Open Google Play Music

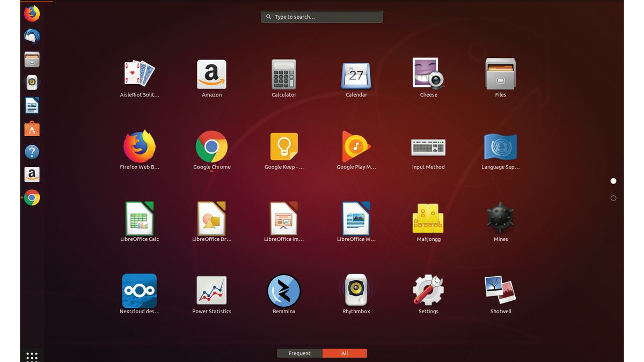(x=356, y=147)
